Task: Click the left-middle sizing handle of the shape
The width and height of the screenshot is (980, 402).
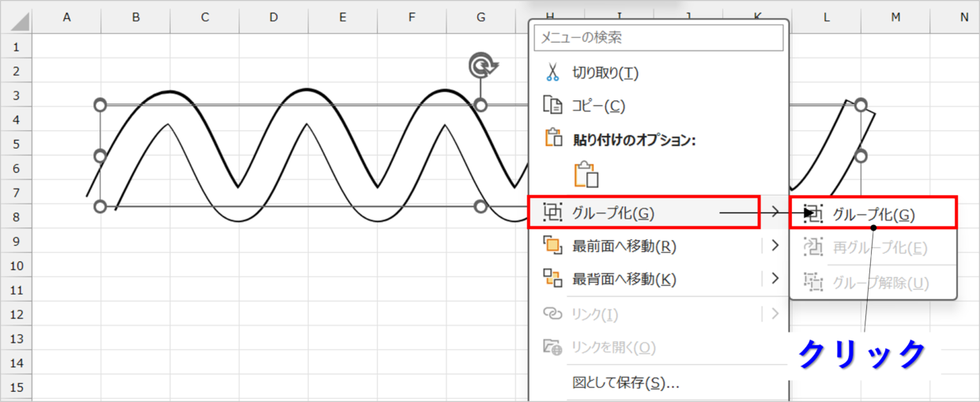Action: click(100, 156)
